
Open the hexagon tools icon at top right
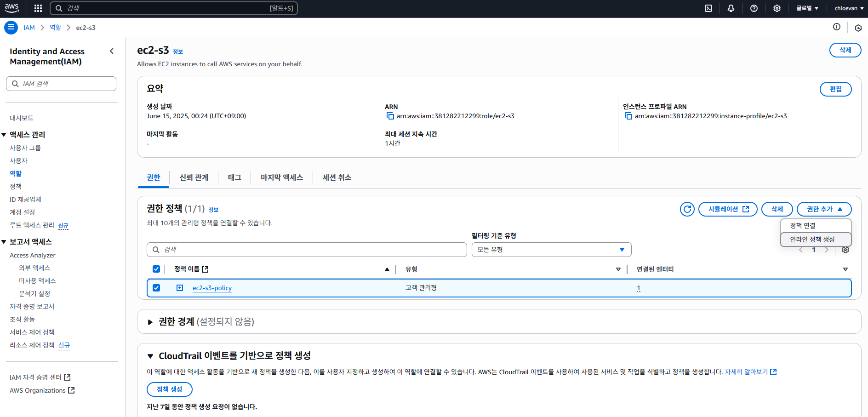pos(858,28)
